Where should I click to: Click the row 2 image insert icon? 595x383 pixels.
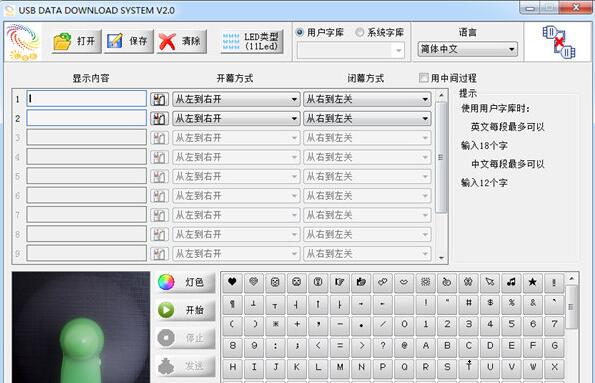(x=159, y=118)
